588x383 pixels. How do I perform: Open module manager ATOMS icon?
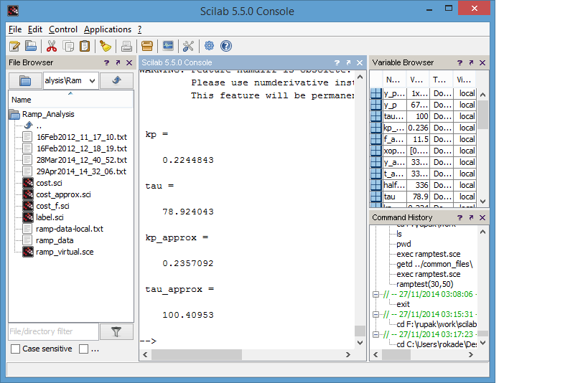coord(147,46)
